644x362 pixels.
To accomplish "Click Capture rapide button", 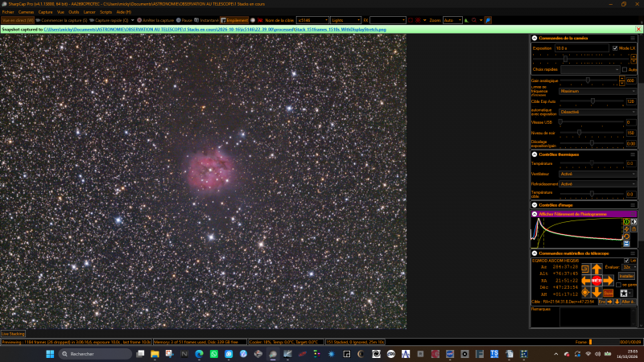I will (x=109, y=20).
